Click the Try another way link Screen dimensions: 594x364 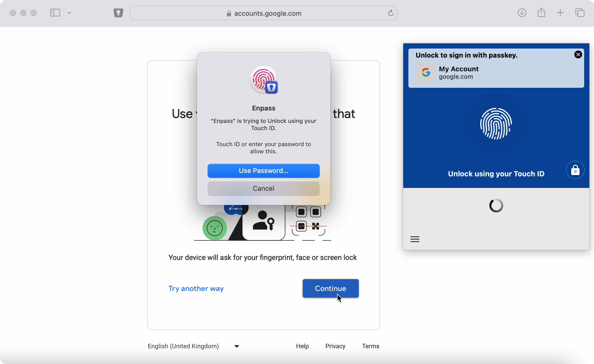(x=196, y=288)
